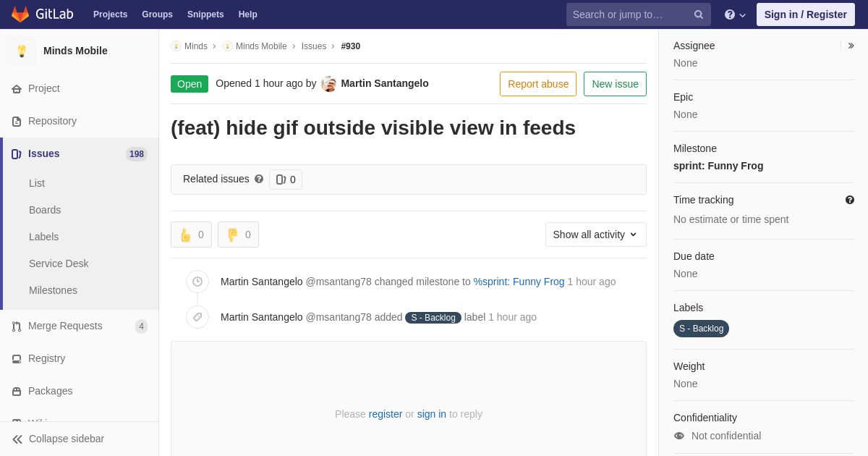Open the Show all activity dropdown

tap(595, 235)
